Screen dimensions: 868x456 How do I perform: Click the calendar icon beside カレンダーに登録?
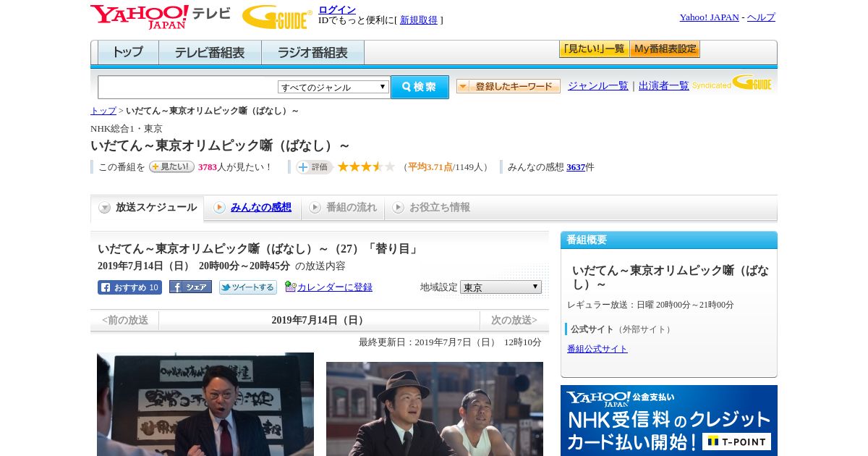291,287
